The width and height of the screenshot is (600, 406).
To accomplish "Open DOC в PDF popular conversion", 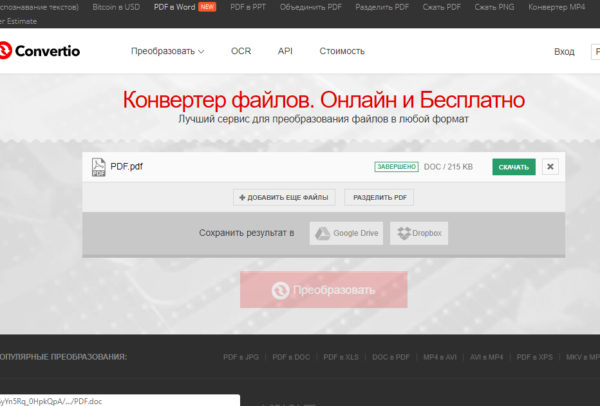I will tap(391, 357).
